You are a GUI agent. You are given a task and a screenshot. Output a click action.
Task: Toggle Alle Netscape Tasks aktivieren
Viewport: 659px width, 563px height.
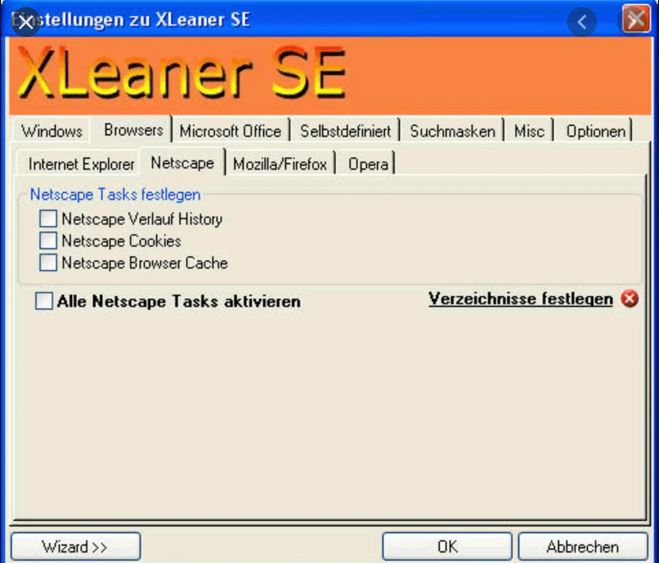pyautogui.click(x=44, y=301)
